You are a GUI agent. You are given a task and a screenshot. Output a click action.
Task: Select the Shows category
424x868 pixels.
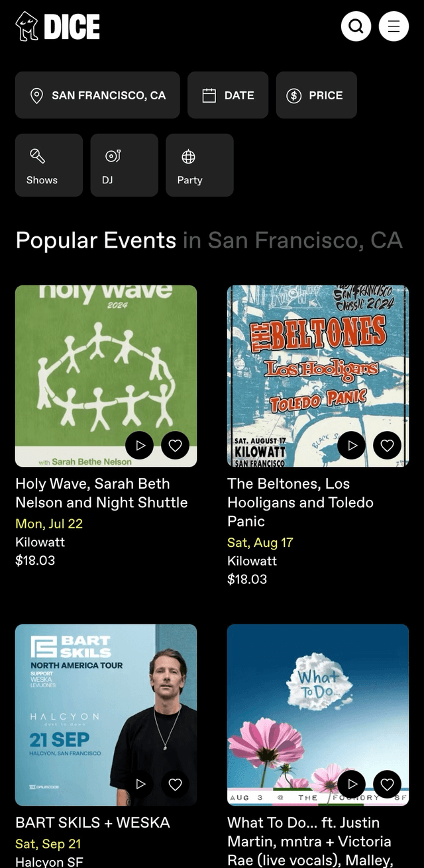coord(49,165)
